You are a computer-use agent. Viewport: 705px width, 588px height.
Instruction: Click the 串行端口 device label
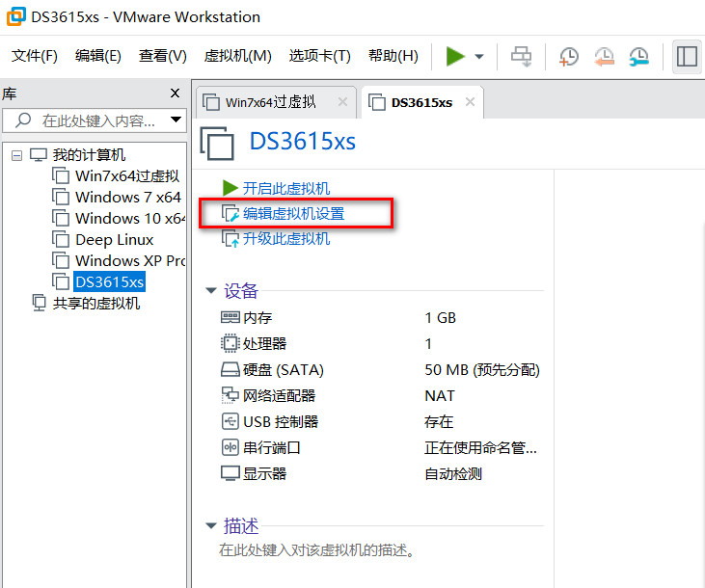click(272, 447)
